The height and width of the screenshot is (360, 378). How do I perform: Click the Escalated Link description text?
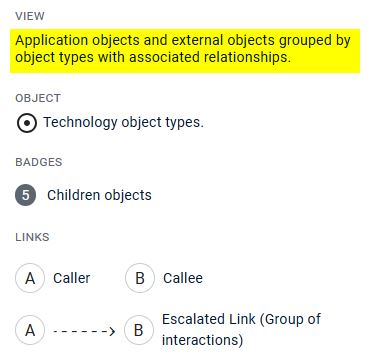click(x=241, y=330)
